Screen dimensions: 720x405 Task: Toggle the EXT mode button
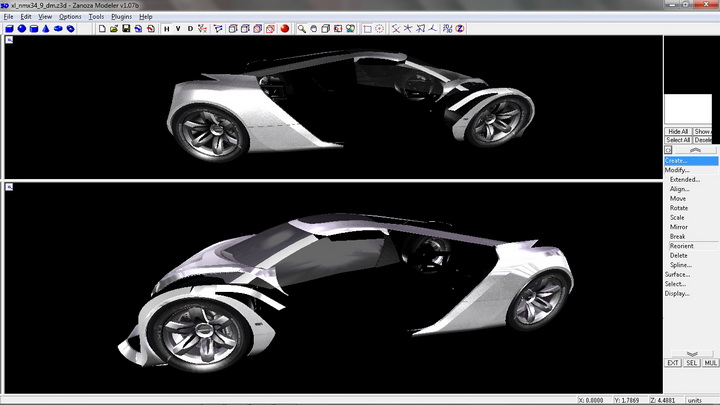point(673,362)
